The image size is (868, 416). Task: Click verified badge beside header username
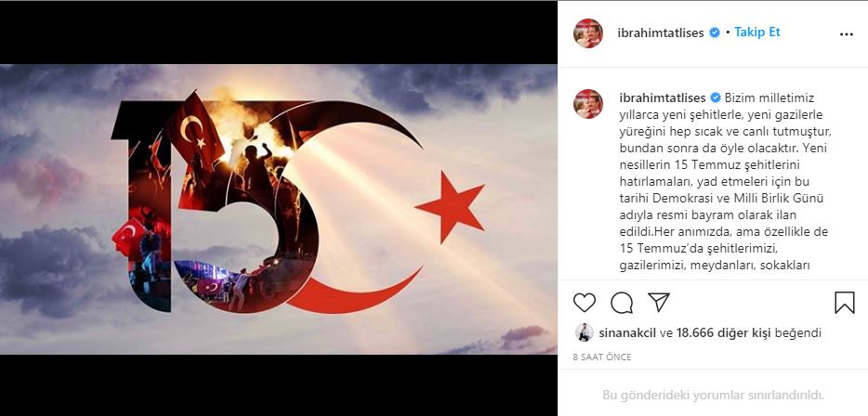(x=715, y=33)
